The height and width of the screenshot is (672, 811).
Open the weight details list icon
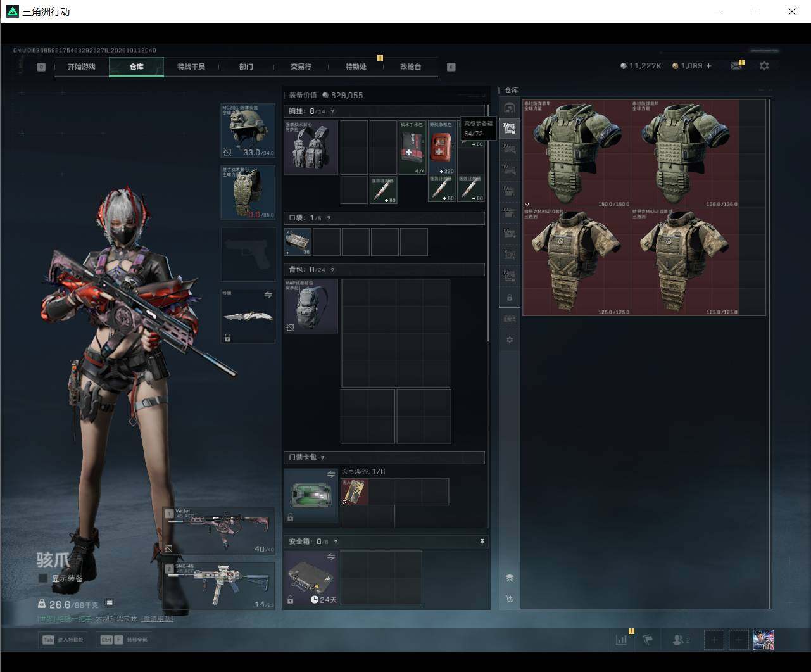109,604
